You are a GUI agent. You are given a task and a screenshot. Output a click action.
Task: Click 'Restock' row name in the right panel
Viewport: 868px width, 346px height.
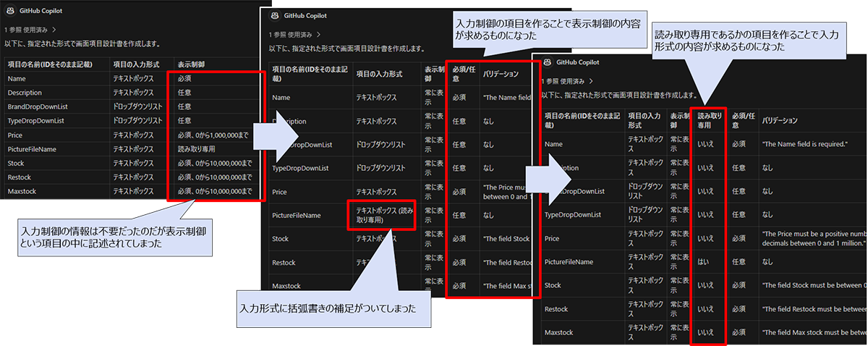(x=557, y=309)
